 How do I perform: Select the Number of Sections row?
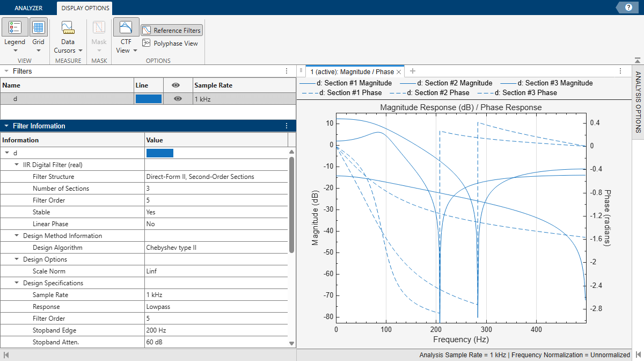[144, 189]
